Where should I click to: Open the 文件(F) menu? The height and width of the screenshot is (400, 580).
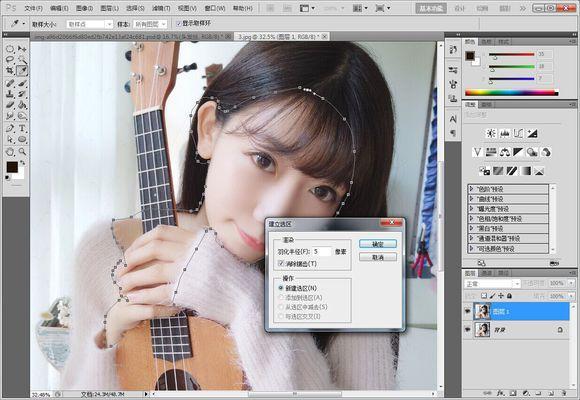coord(33,8)
